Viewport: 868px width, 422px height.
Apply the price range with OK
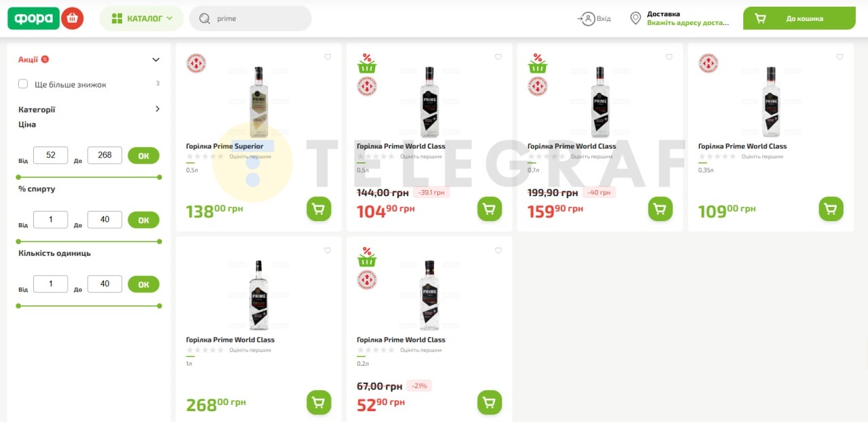pyautogui.click(x=143, y=155)
